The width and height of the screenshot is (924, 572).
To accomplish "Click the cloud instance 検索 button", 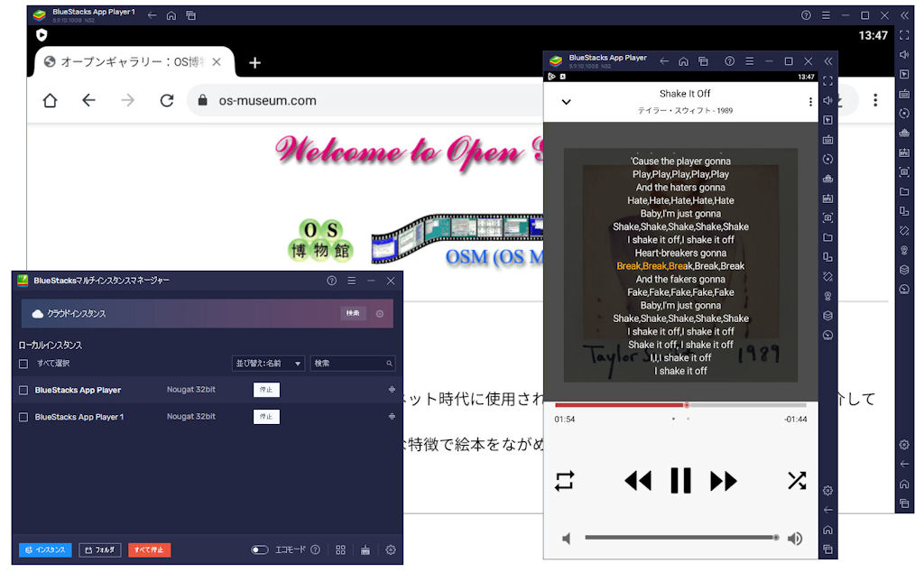I will [x=353, y=313].
